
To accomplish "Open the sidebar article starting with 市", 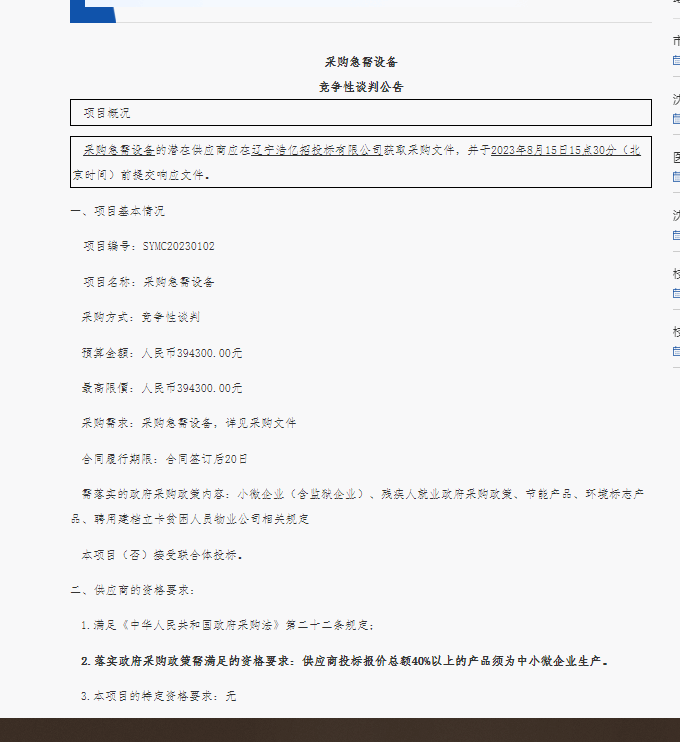I will [x=676, y=41].
